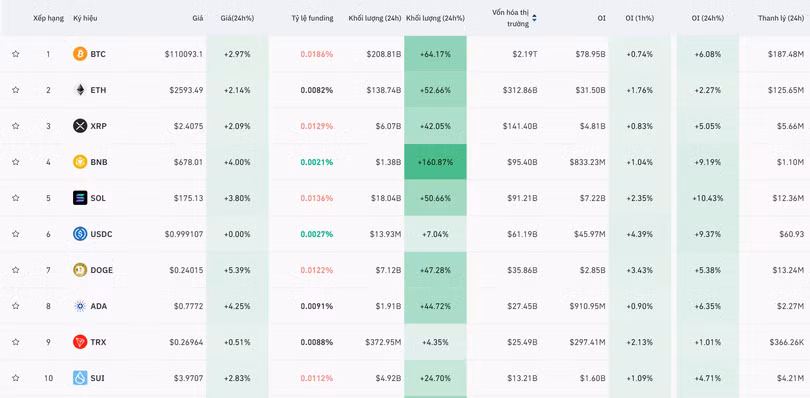Star the XRP row
This screenshot has width=810, height=398.
click(x=15, y=126)
